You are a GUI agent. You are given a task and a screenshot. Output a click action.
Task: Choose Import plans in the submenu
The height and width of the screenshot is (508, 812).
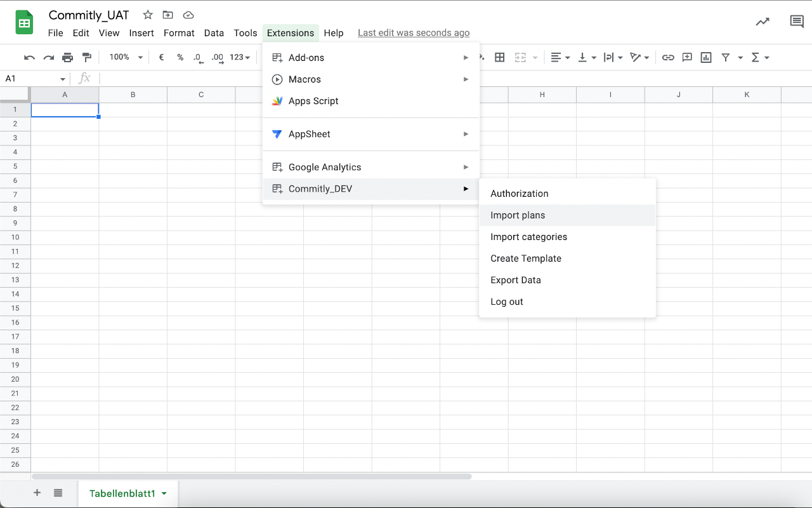point(568,215)
